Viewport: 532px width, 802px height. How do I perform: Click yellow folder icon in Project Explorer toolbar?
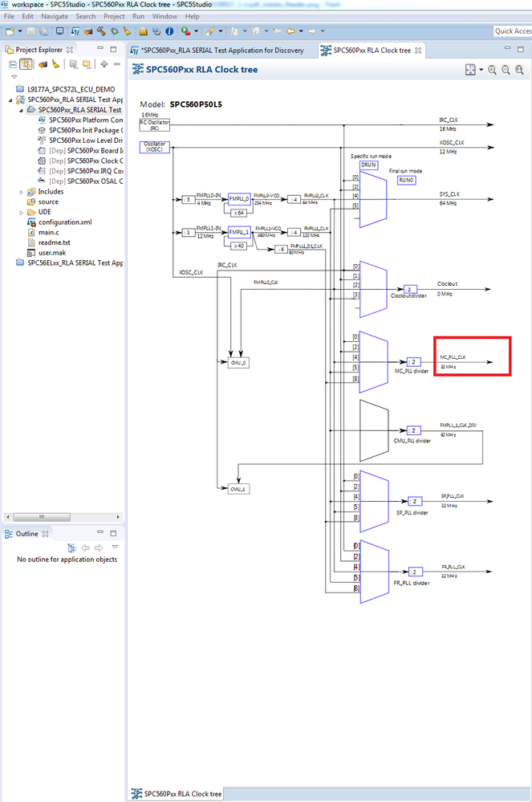(x=87, y=64)
